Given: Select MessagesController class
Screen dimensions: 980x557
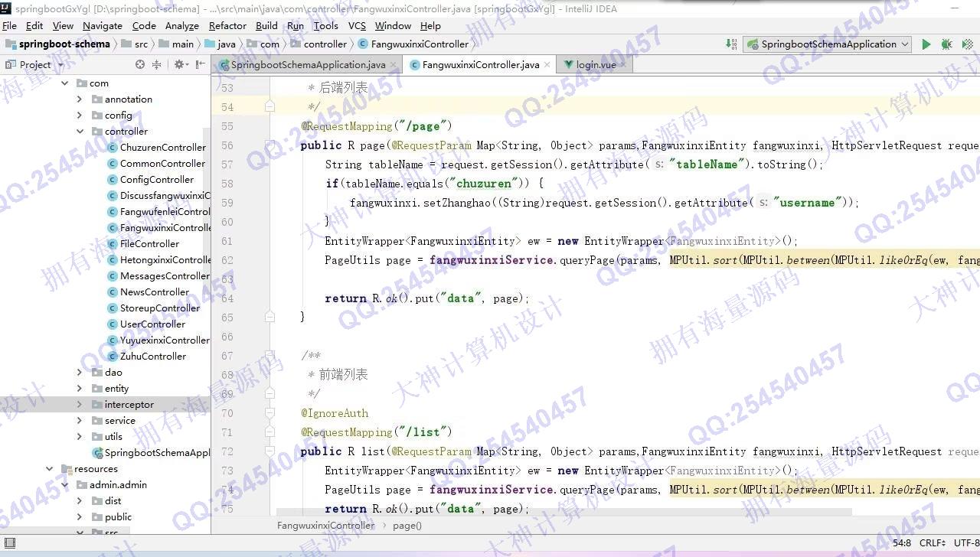Looking at the screenshot, I should point(165,276).
